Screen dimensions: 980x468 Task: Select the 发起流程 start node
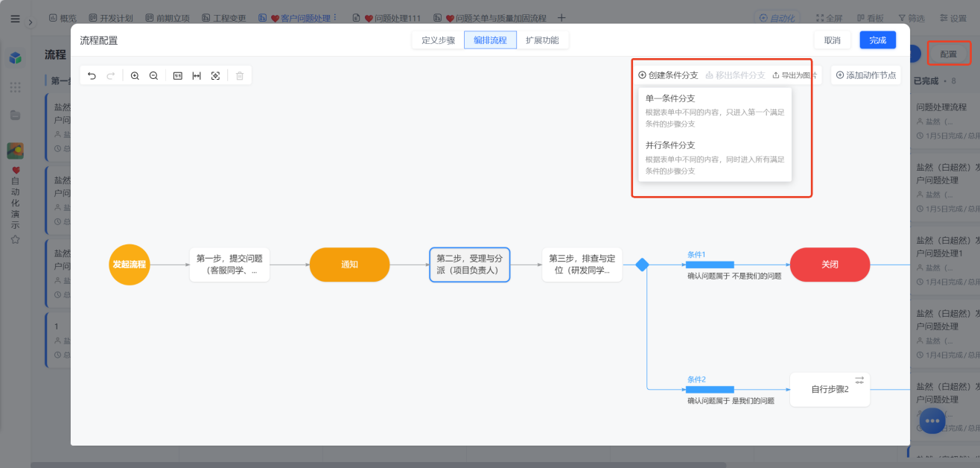(130, 265)
